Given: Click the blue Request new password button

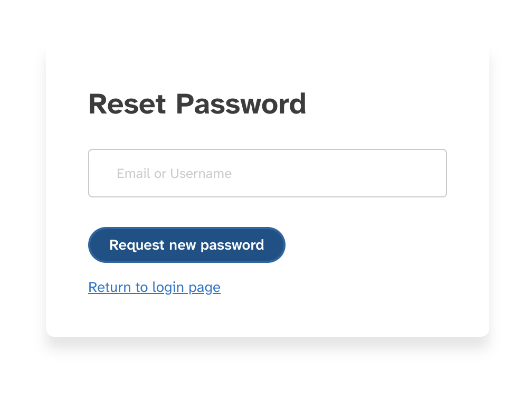Looking at the screenshot, I should [186, 244].
